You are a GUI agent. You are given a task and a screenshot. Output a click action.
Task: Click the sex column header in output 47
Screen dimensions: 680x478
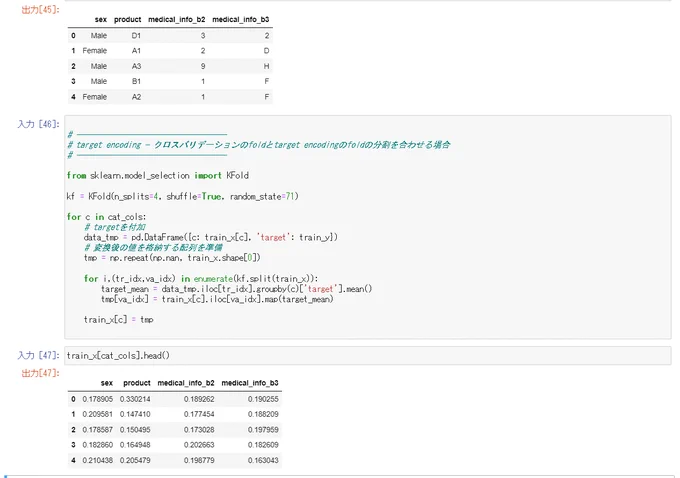(x=107, y=383)
